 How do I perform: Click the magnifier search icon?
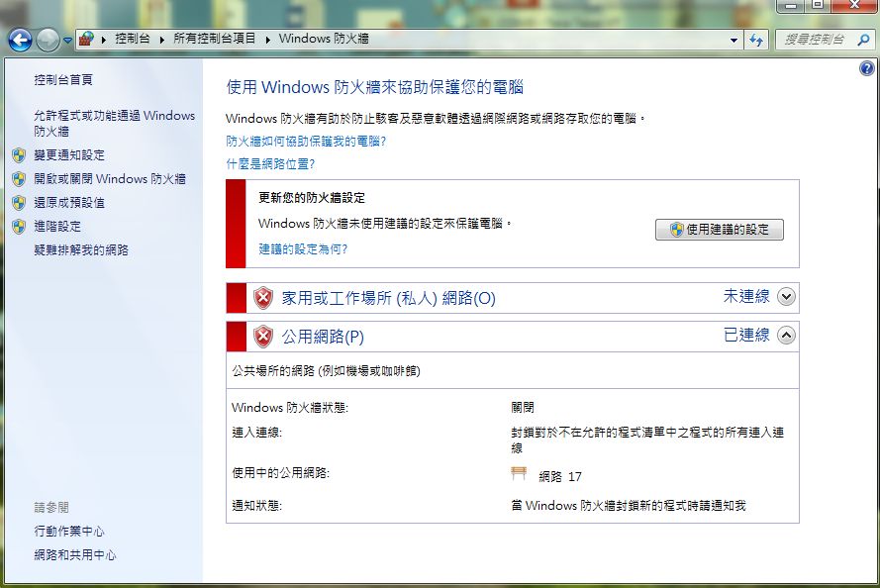[x=864, y=40]
